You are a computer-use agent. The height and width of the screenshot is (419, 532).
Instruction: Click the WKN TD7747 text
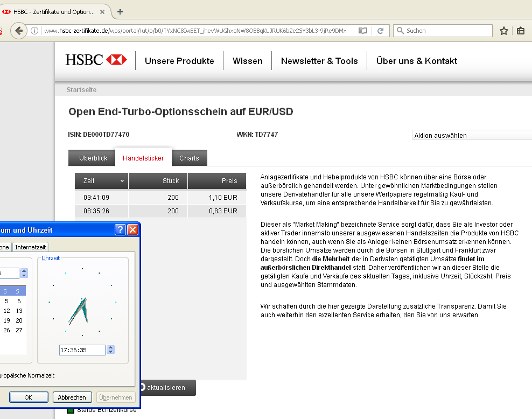[x=257, y=134]
